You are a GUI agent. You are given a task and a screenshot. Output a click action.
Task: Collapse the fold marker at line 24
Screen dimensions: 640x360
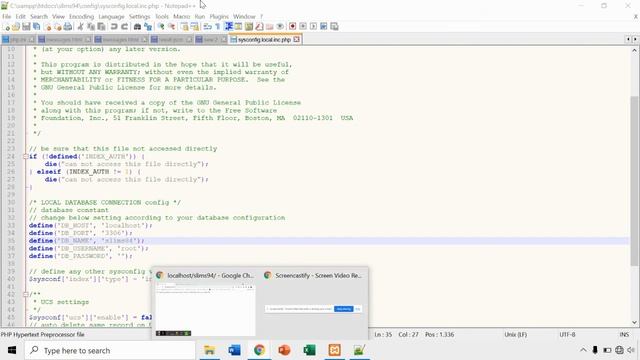[x=26, y=156]
